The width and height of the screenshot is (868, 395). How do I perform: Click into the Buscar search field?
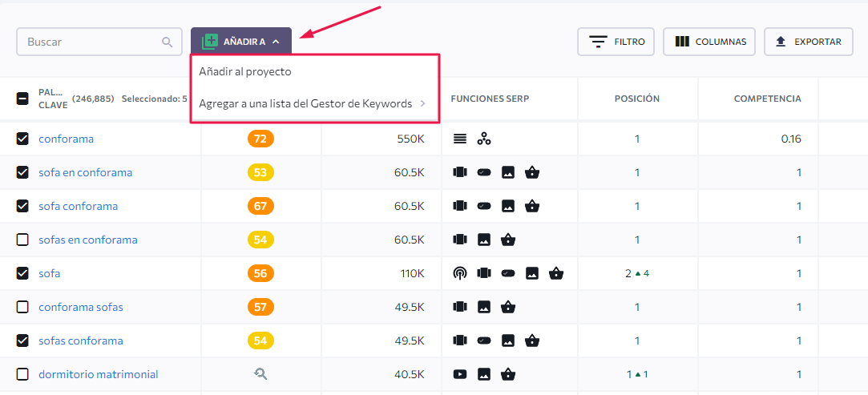coord(99,42)
